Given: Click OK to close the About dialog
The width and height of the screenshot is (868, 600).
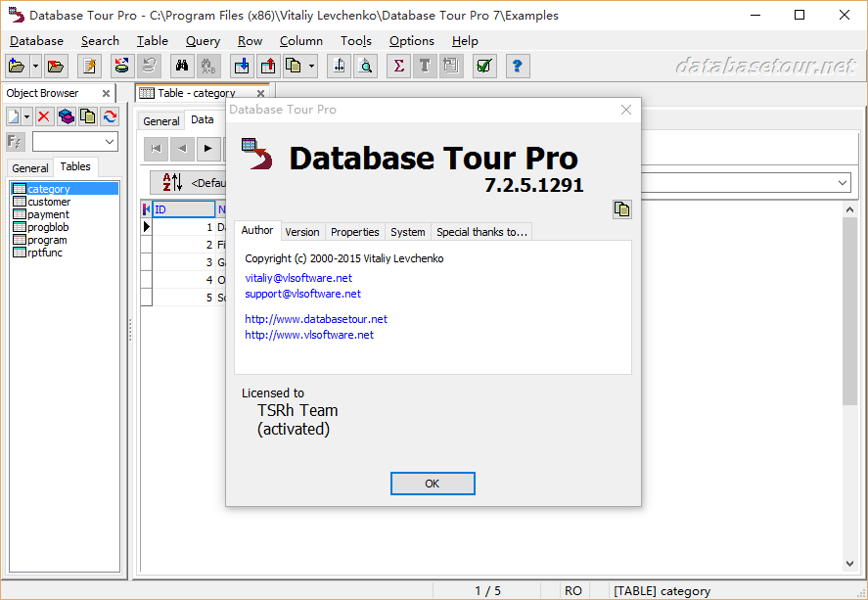Looking at the screenshot, I should (433, 484).
